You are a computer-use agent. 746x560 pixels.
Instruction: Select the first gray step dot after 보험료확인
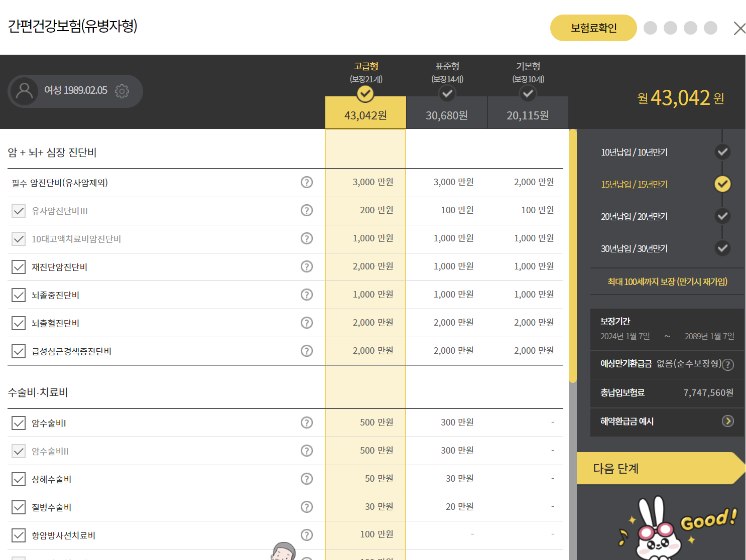[650, 28]
